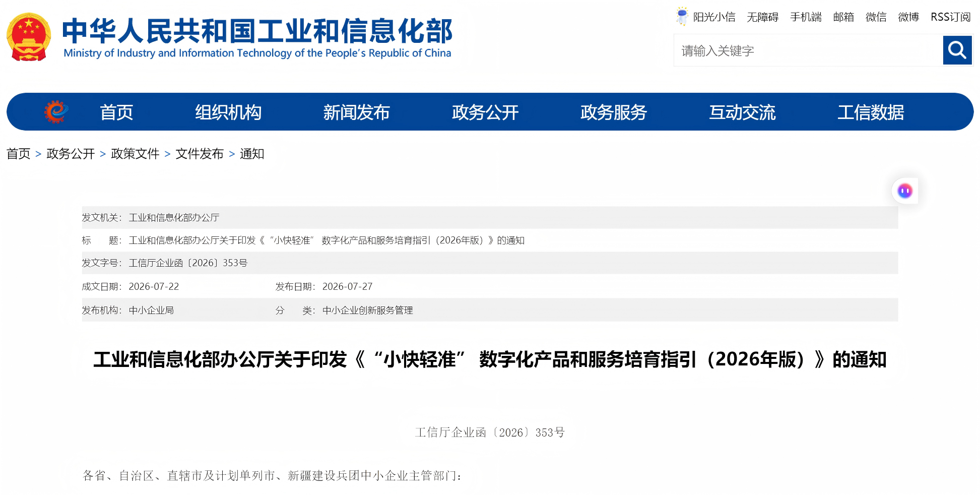Open the RSS订阅 link
980x495 pixels.
pyautogui.click(x=951, y=17)
